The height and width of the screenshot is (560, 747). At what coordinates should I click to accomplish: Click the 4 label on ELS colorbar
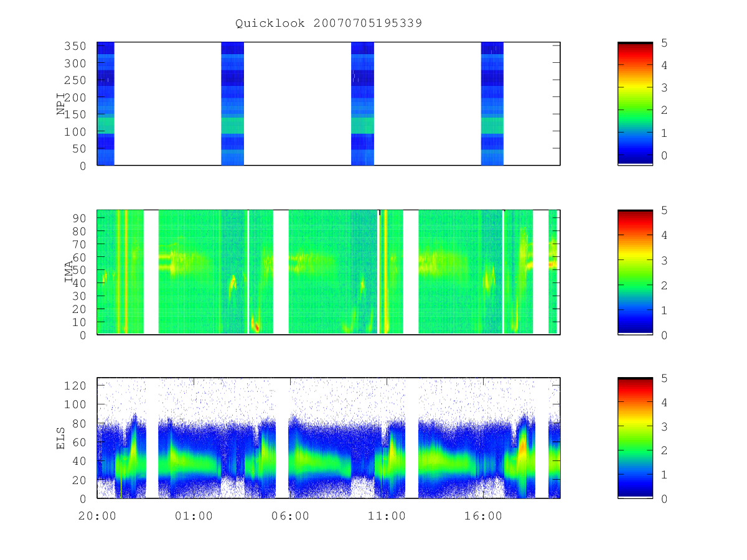tap(665, 403)
